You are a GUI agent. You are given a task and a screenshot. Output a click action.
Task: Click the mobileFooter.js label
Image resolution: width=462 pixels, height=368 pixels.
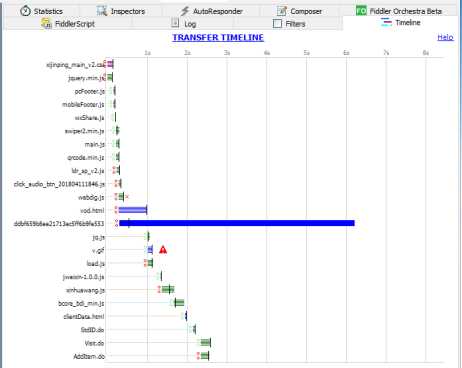point(83,104)
